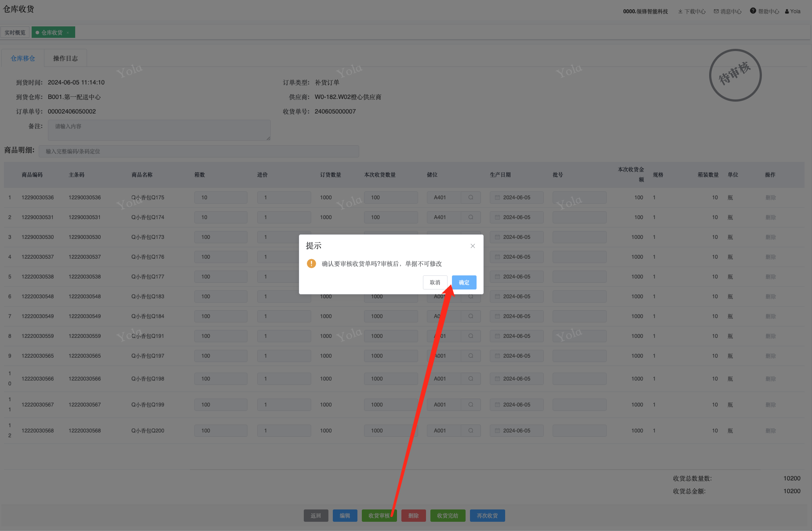
Task: Close the 仓库收货 tab
Action: [x=68, y=33]
